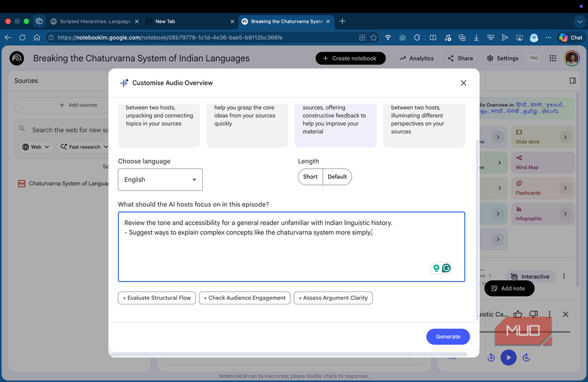Select the format card about grasping core ideas quickly
Viewport: 588px width, 382px height.
247,125
